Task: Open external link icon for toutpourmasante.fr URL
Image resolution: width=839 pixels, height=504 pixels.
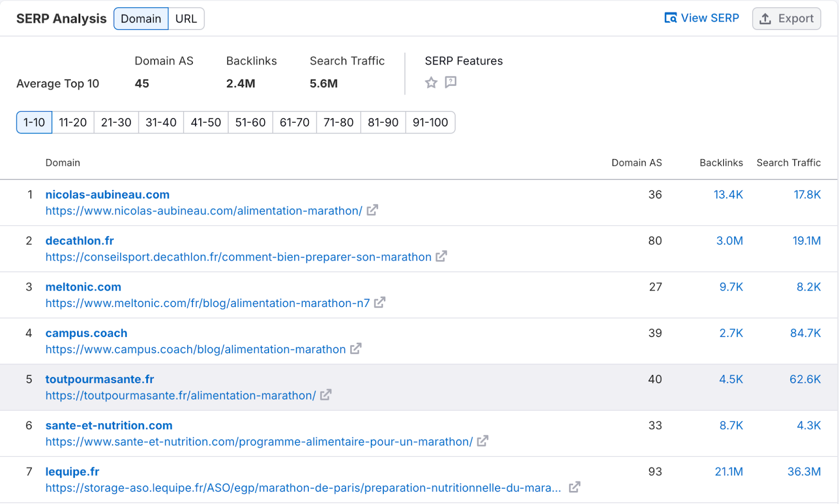Action: 326,395
